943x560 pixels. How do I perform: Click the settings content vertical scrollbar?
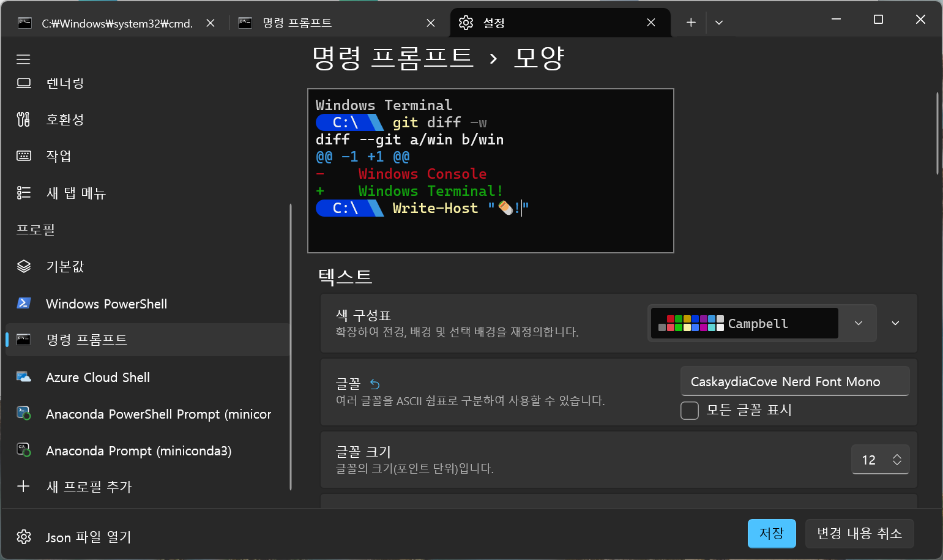[937, 133]
